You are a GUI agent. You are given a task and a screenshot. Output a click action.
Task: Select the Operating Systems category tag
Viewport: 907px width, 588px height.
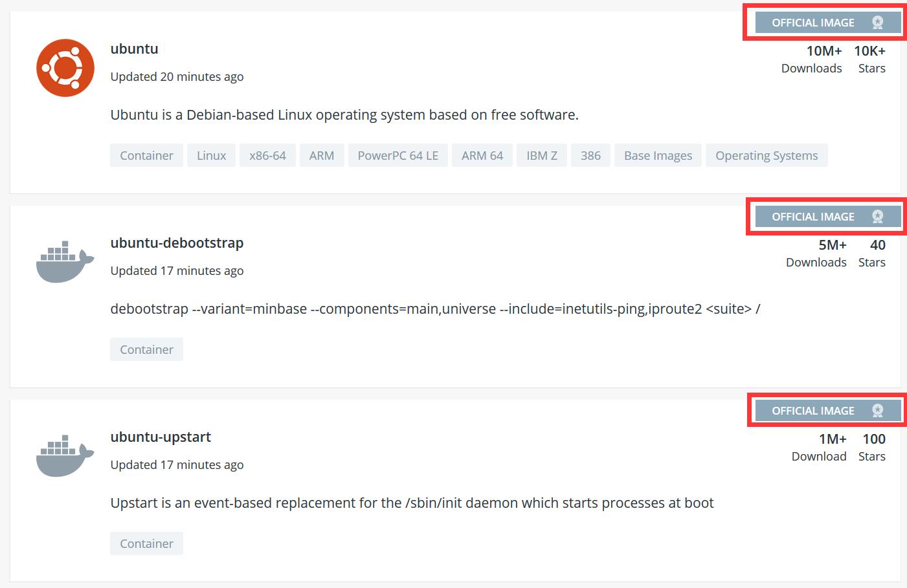pyautogui.click(x=767, y=156)
